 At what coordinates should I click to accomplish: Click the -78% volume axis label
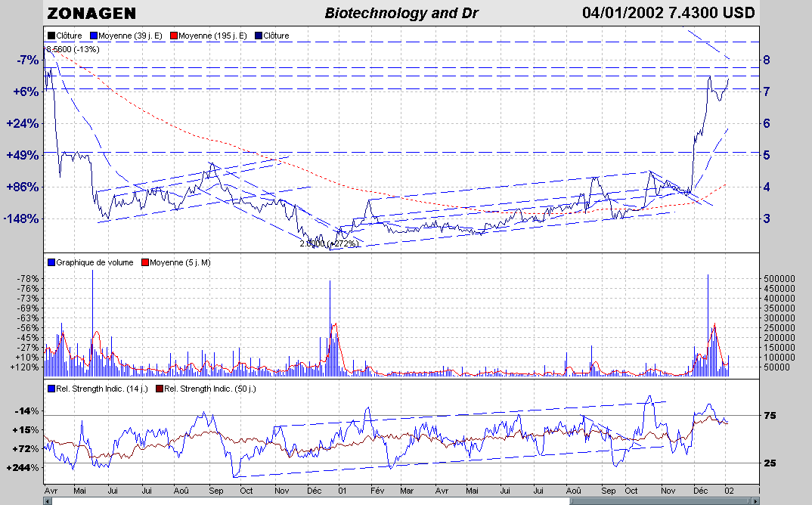tap(28, 279)
